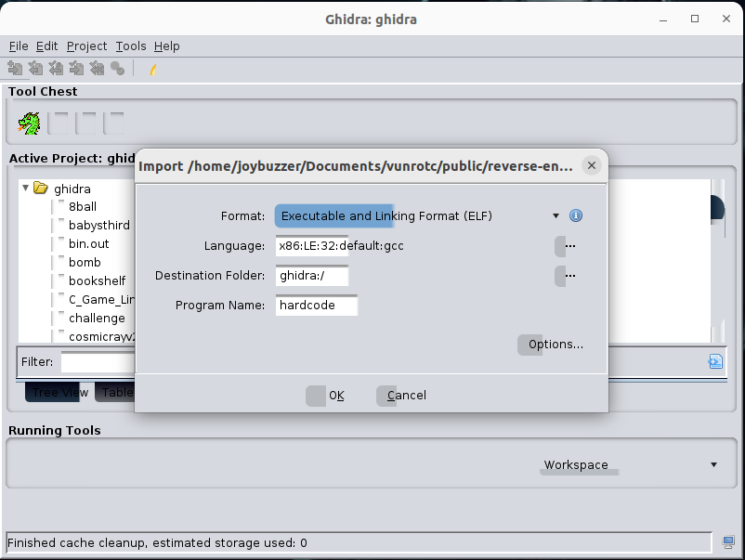Open the Tools menu

[x=131, y=46]
